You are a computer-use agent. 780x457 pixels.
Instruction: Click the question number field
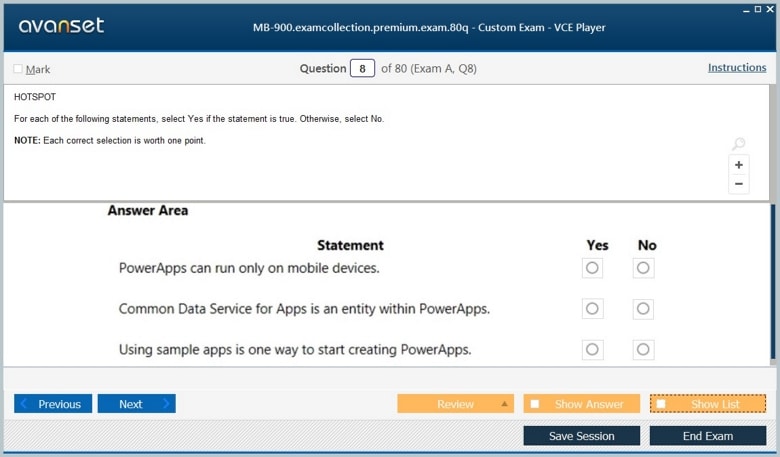tap(362, 69)
